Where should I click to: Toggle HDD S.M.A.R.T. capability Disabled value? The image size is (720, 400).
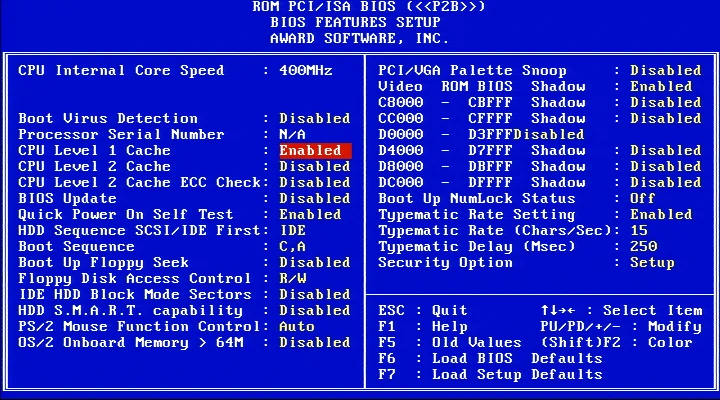pos(315,310)
